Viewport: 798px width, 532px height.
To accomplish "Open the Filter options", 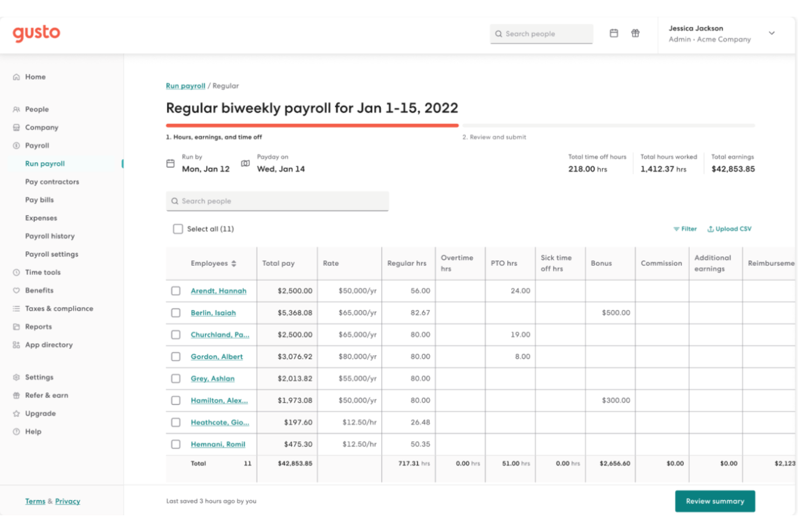I will (x=685, y=229).
